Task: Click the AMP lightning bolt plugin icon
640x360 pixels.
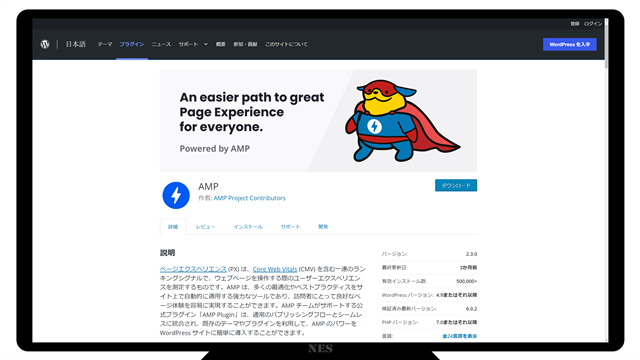Action: click(176, 195)
